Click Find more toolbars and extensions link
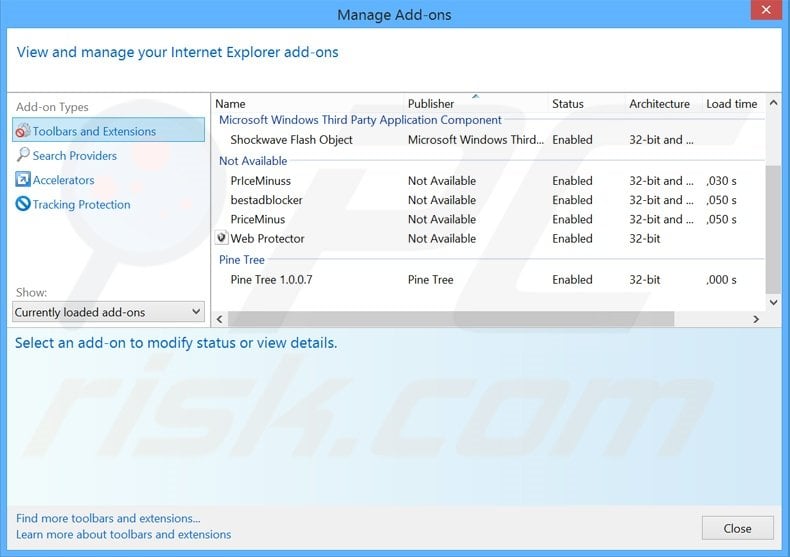The height and width of the screenshot is (557, 790). pyautogui.click(x=108, y=518)
